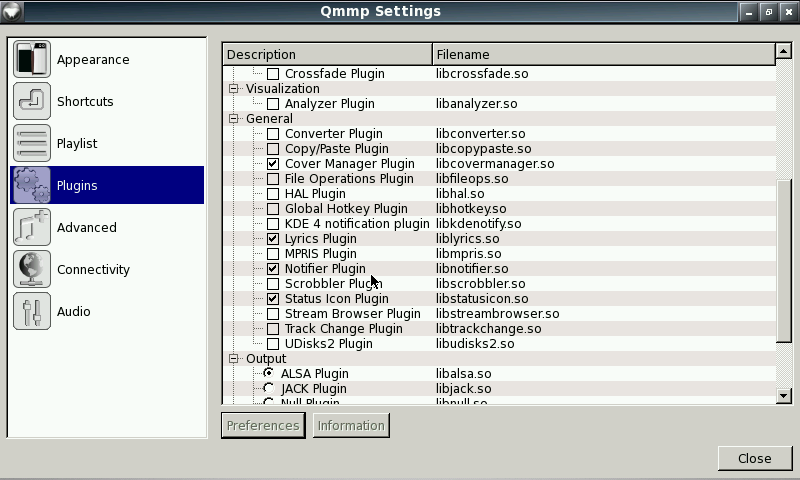Select the JACK Plugin output radio button
This screenshot has height=480, width=800.
269,389
